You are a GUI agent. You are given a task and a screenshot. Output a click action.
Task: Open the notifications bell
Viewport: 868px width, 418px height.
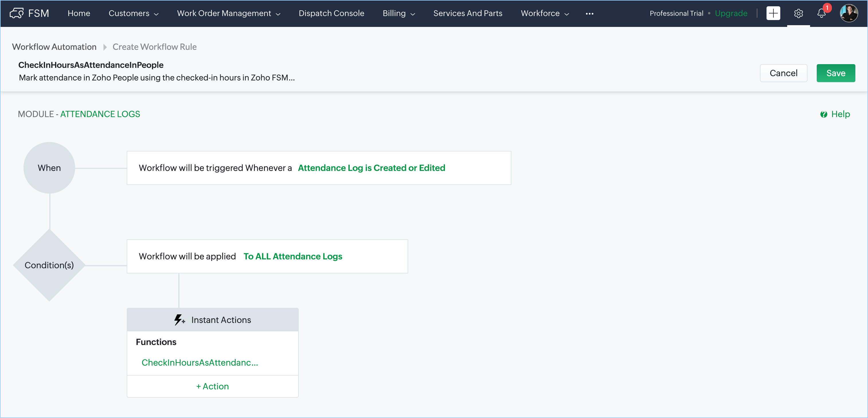[821, 13]
